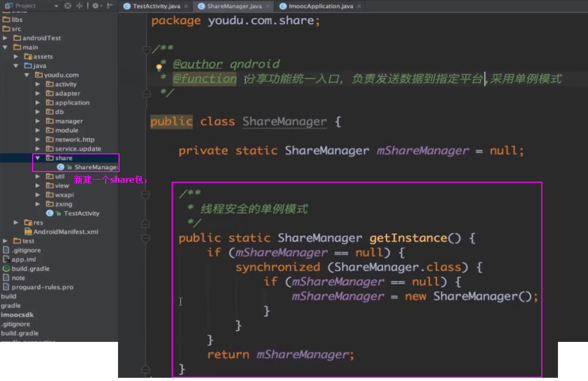The height and width of the screenshot is (381, 588).
Task: Select the ShareManager class in the tree
Action: (87, 167)
